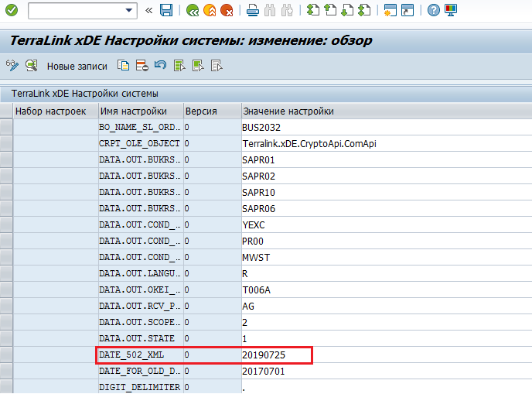Click the Undo change icon
This screenshot has width=532, height=394.
click(x=160, y=66)
